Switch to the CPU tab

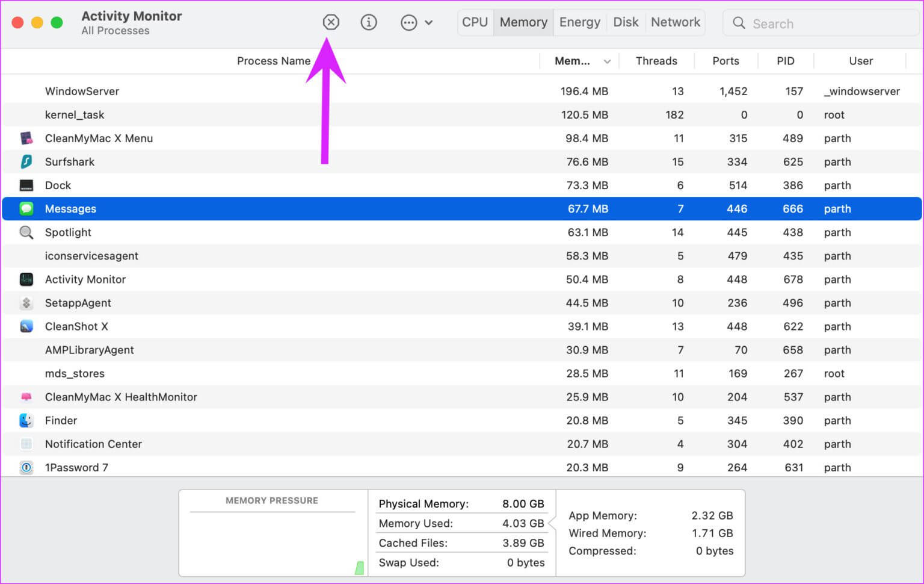[x=475, y=22]
